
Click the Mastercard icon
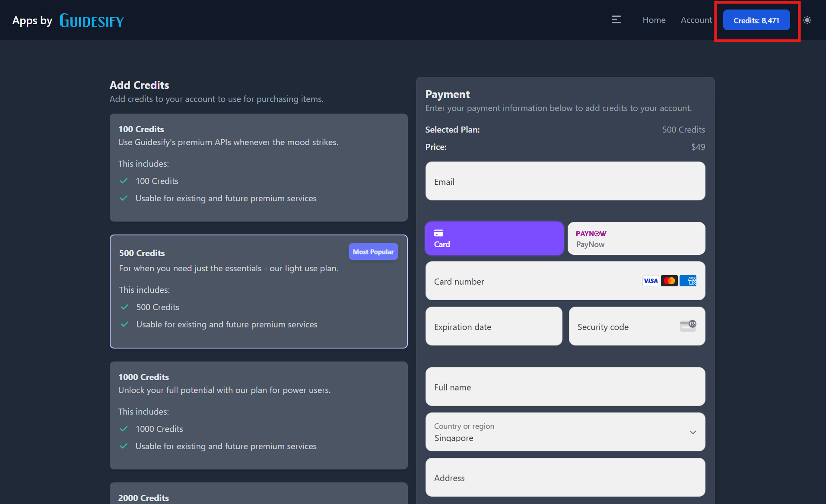point(669,281)
